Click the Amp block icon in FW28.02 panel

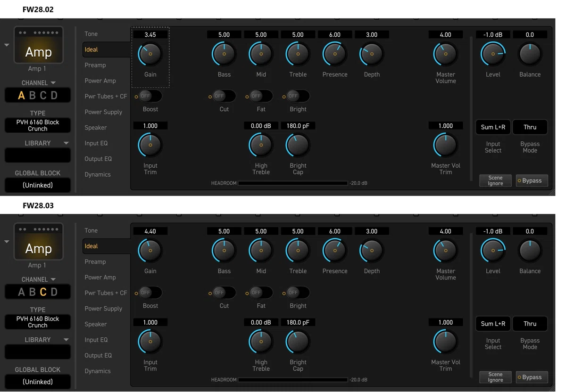(38, 46)
